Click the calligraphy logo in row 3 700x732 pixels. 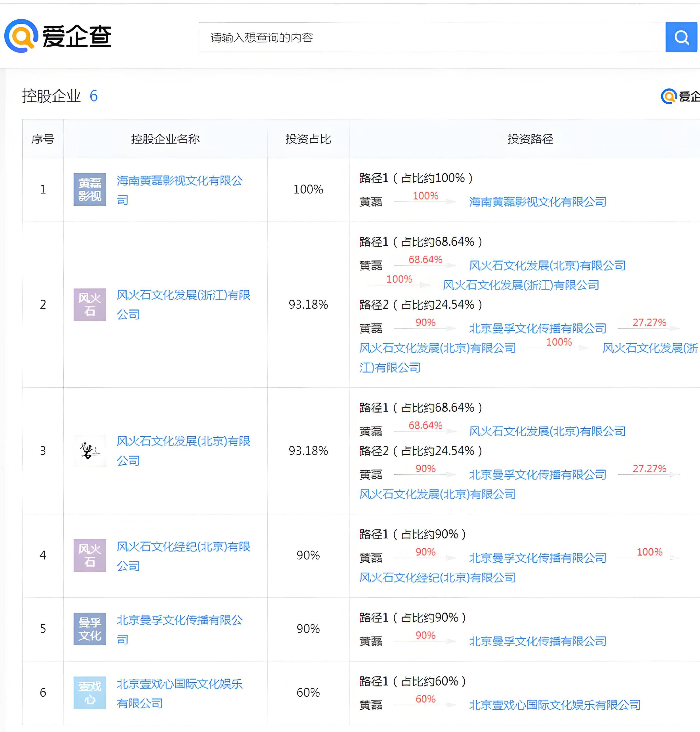(x=90, y=451)
